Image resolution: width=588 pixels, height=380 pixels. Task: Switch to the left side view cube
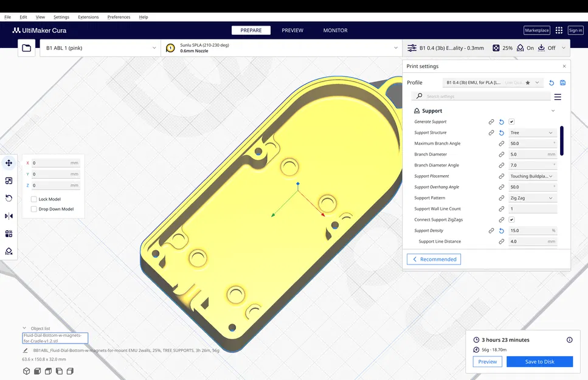click(59, 371)
